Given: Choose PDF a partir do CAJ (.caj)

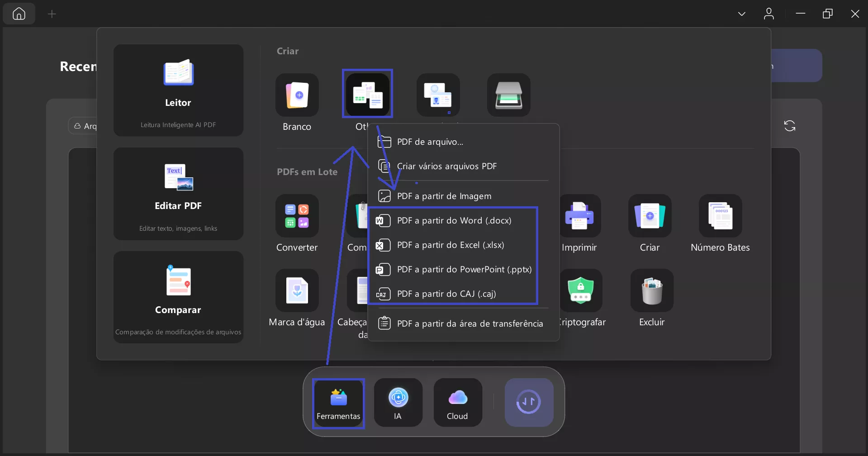Looking at the screenshot, I should pos(464,294).
